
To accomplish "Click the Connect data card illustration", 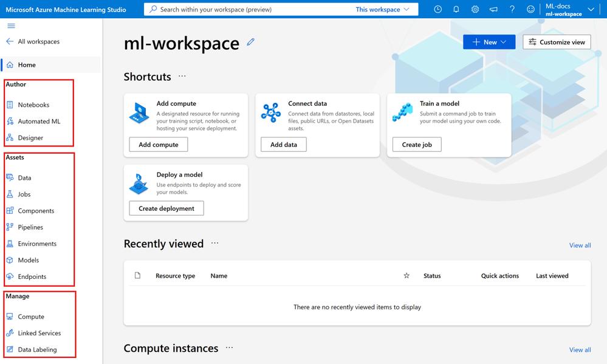I will pyautogui.click(x=270, y=112).
